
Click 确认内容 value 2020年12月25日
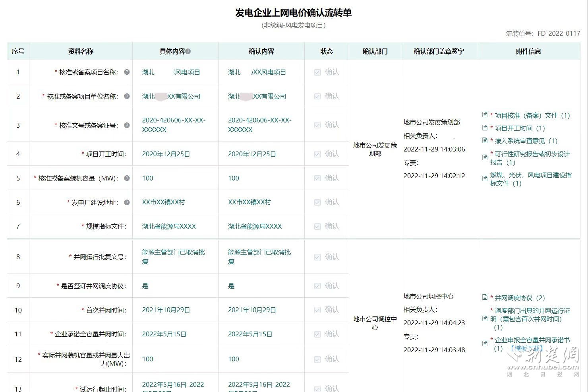pos(252,154)
